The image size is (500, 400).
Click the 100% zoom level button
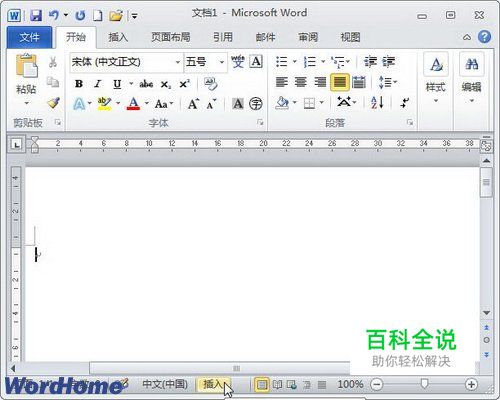tap(350, 384)
